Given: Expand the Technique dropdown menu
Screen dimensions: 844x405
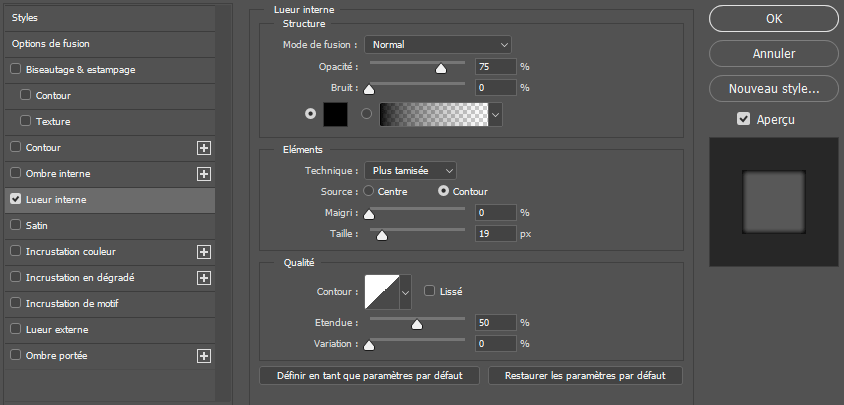Looking at the screenshot, I should [410, 171].
